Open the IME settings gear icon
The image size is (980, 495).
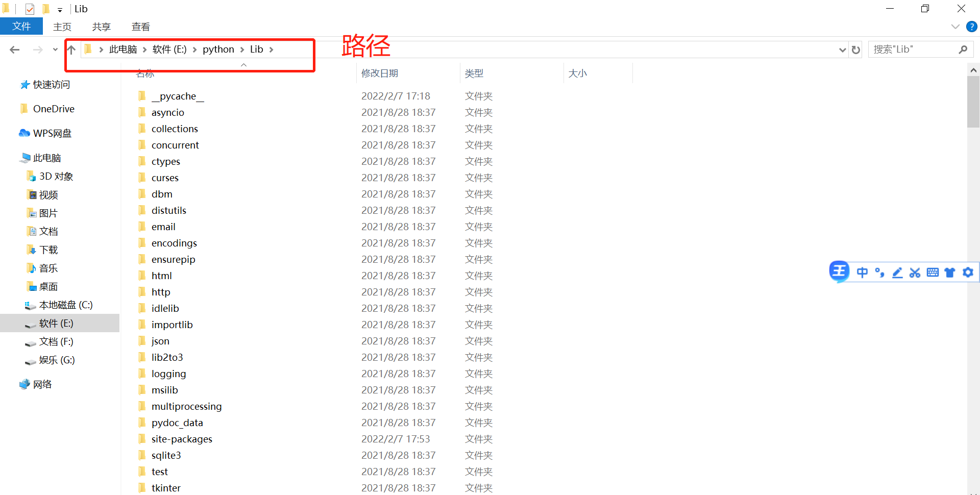click(x=968, y=273)
